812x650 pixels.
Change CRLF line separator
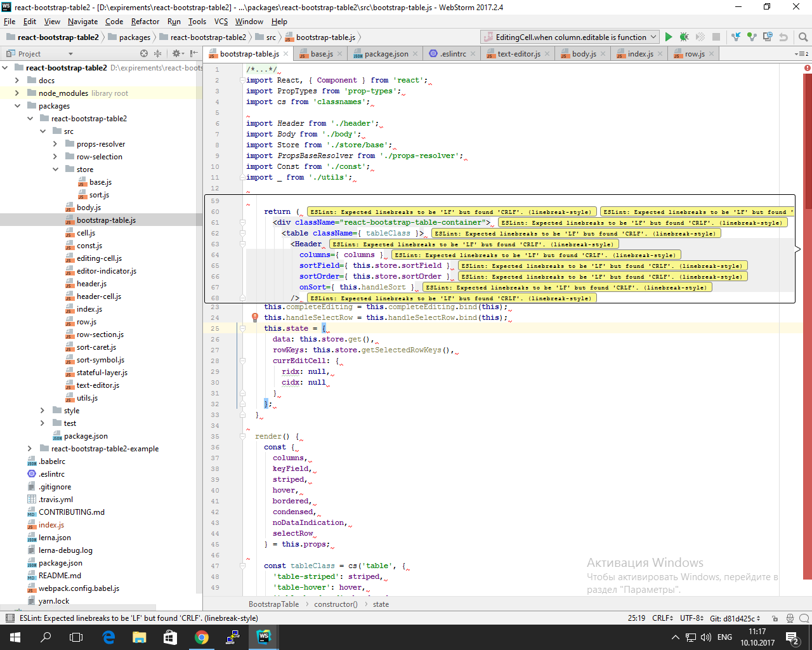tap(663, 618)
